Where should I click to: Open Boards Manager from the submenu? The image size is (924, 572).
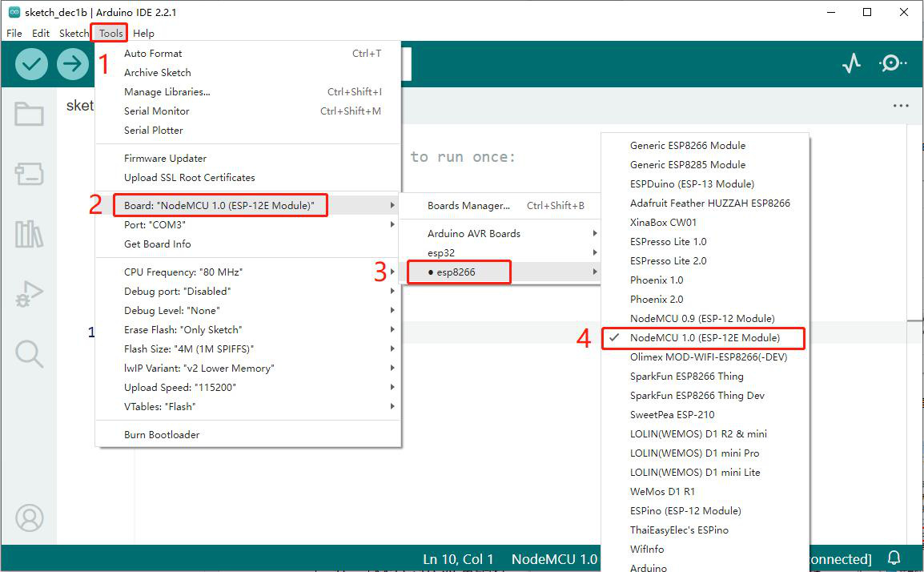[500, 205]
